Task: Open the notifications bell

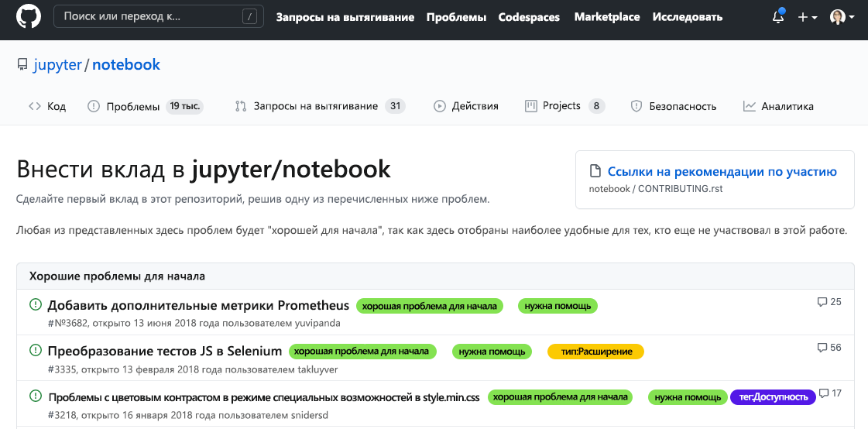Action: click(x=778, y=17)
